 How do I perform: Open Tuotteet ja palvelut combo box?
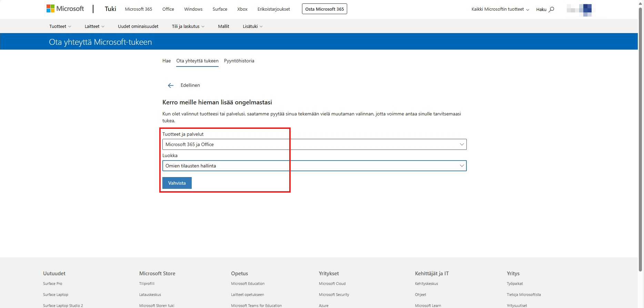tap(314, 144)
